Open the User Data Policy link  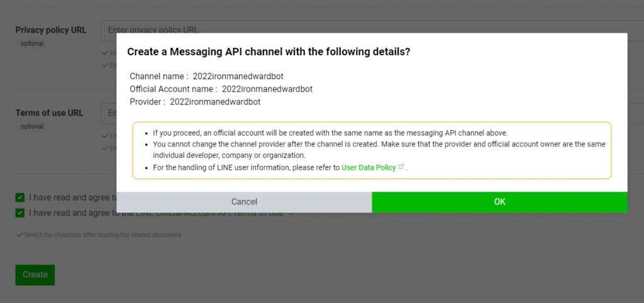pos(369,167)
